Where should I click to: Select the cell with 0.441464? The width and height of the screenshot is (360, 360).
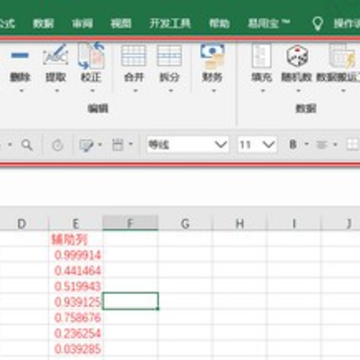pos(76,271)
